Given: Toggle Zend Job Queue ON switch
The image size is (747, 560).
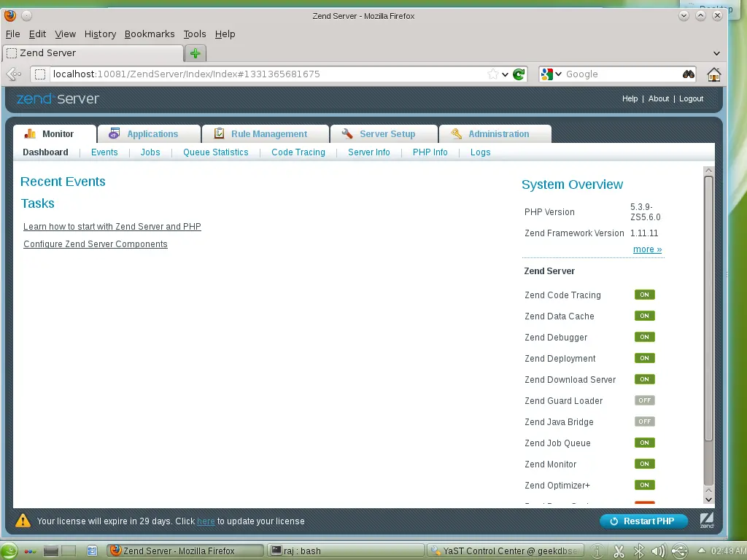Looking at the screenshot, I should (645, 443).
